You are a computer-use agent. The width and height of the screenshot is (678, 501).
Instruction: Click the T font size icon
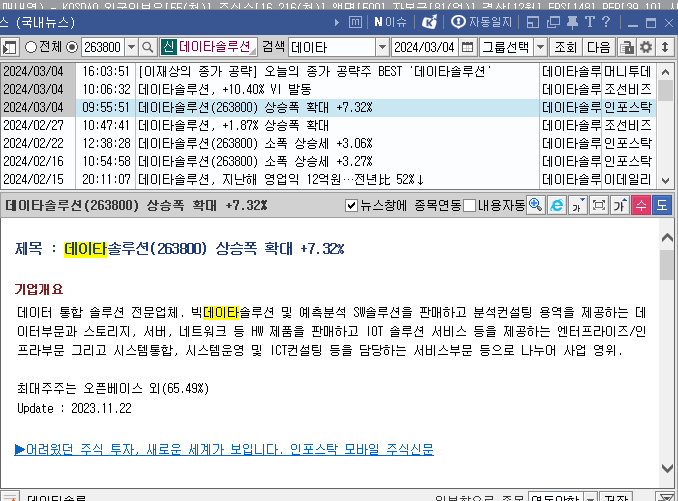(589, 22)
